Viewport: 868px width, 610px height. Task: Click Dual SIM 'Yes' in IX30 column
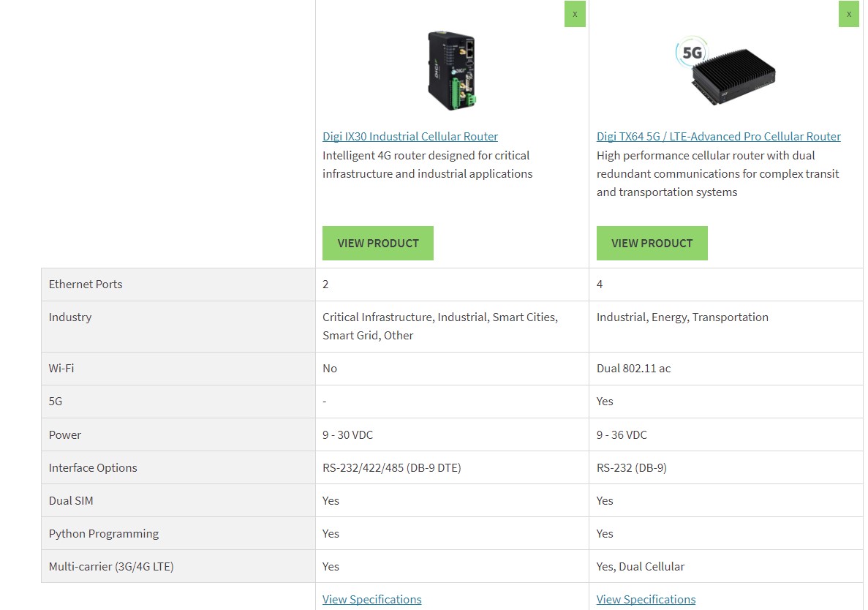pos(331,501)
